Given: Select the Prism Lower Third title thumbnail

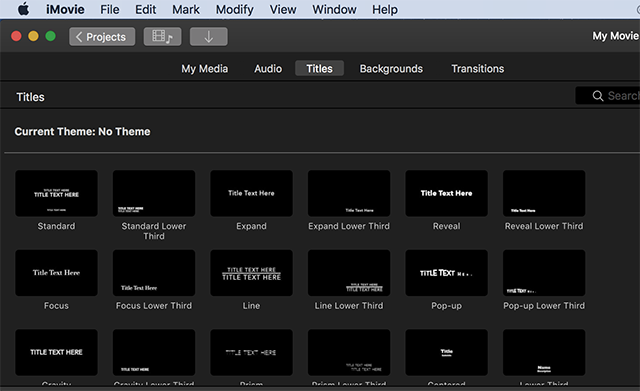Looking at the screenshot, I should [x=349, y=353].
